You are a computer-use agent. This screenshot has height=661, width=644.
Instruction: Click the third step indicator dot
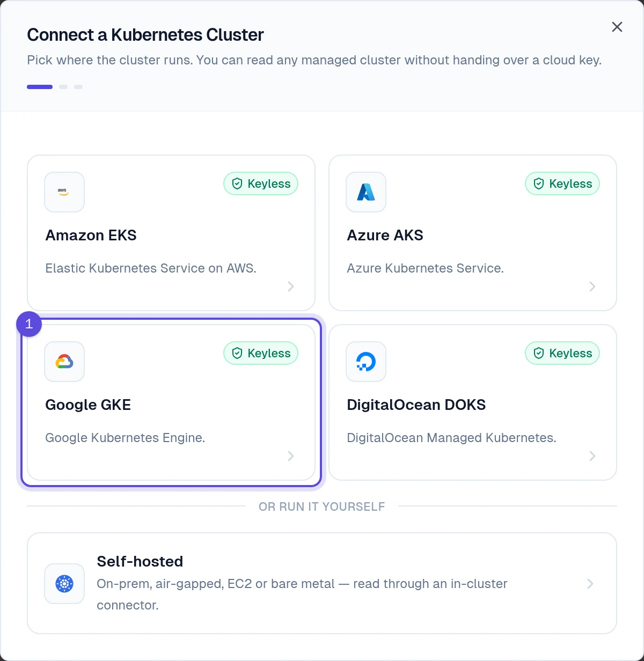78,87
